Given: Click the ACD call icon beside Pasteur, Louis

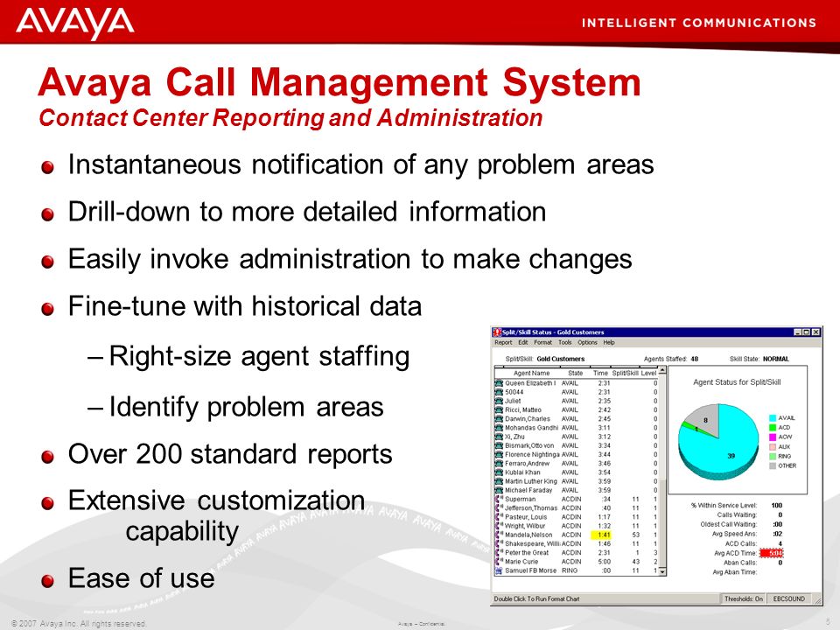Looking at the screenshot, I should point(499,517).
